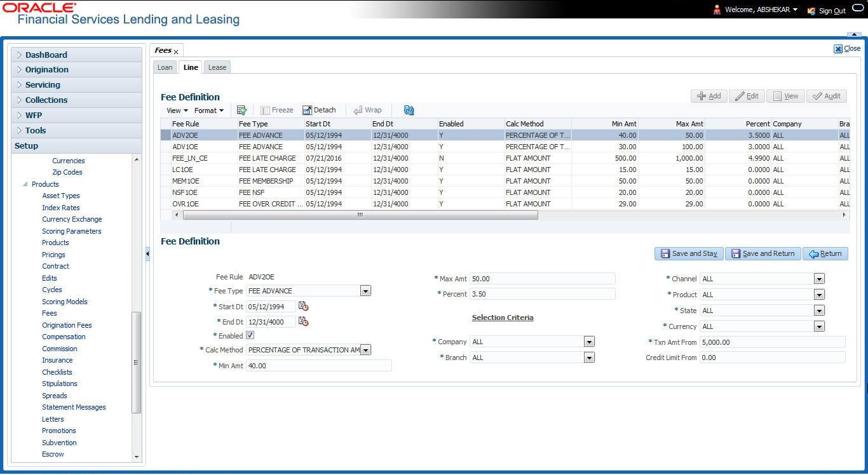Click the Return button
Screen dimensions: 868x475
pyautogui.click(x=825, y=253)
